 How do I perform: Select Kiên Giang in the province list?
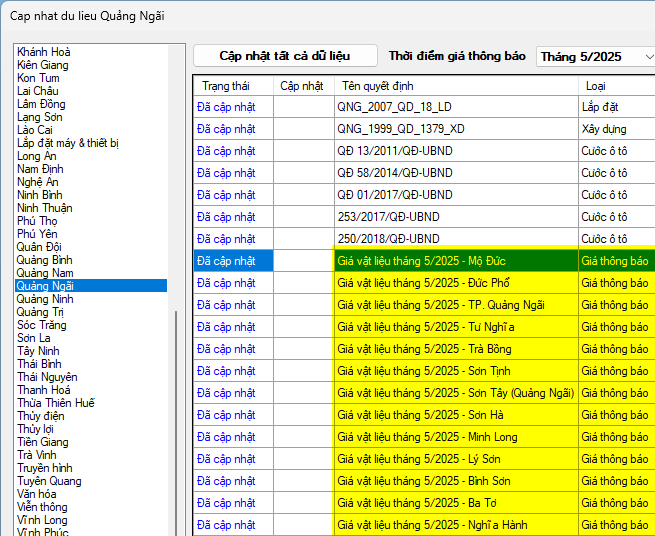(43, 65)
